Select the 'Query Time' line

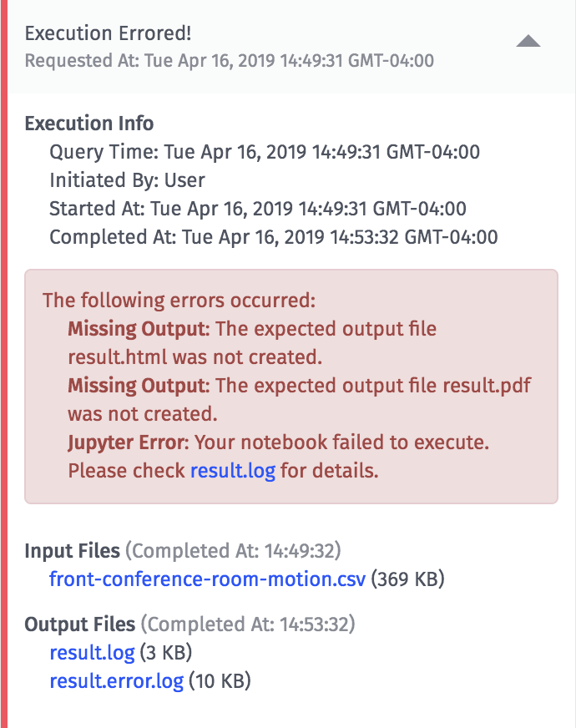coord(265,152)
